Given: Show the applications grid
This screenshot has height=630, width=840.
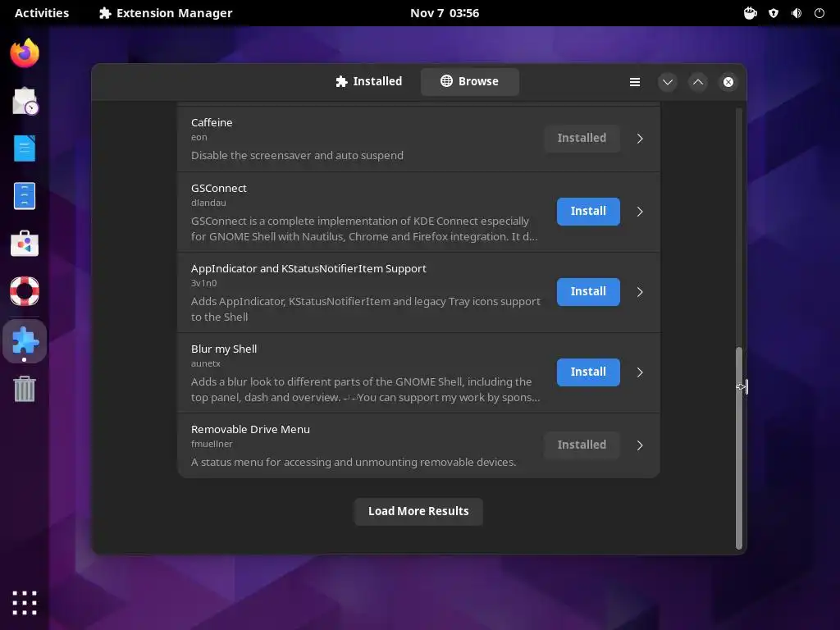Looking at the screenshot, I should point(25,603).
